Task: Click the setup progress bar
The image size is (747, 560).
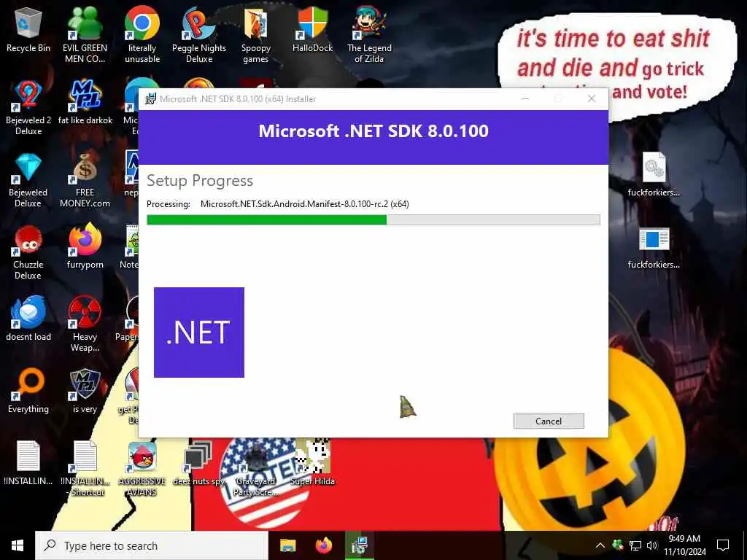Action: point(373,219)
